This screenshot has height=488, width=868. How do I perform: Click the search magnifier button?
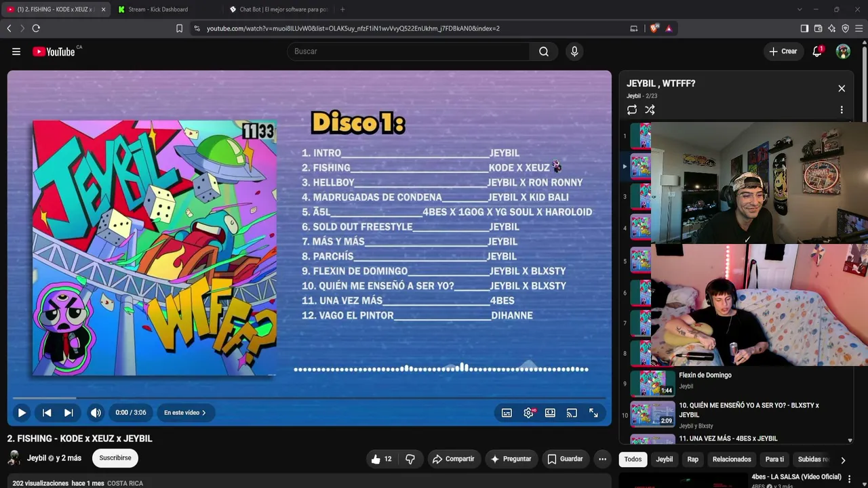(x=544, y=52)
